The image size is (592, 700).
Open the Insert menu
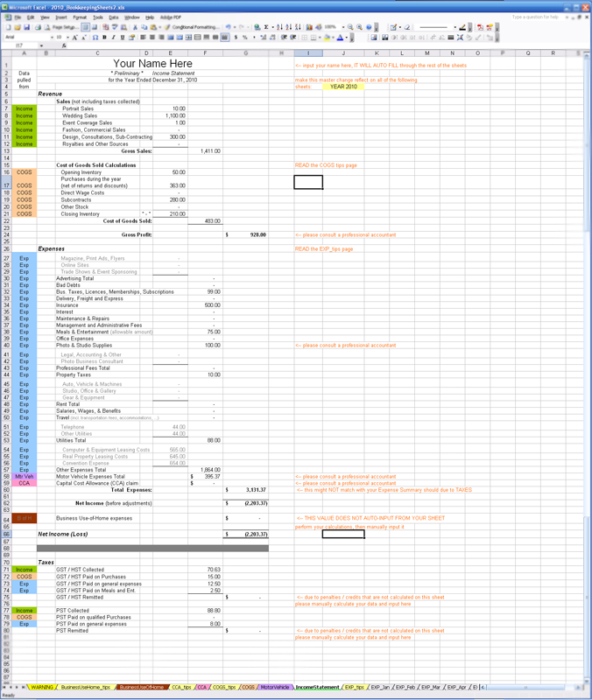point(61,17)
